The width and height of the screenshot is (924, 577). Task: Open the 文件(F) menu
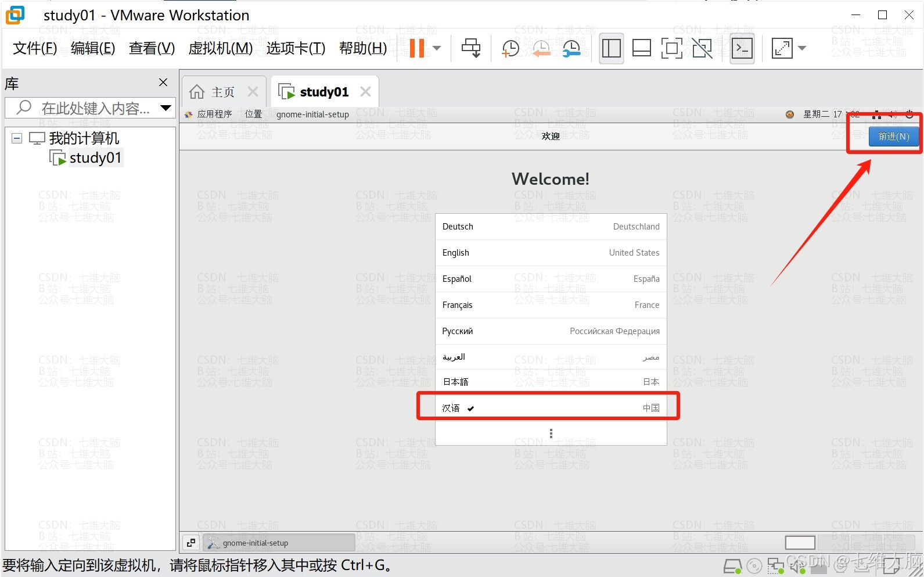35,48
